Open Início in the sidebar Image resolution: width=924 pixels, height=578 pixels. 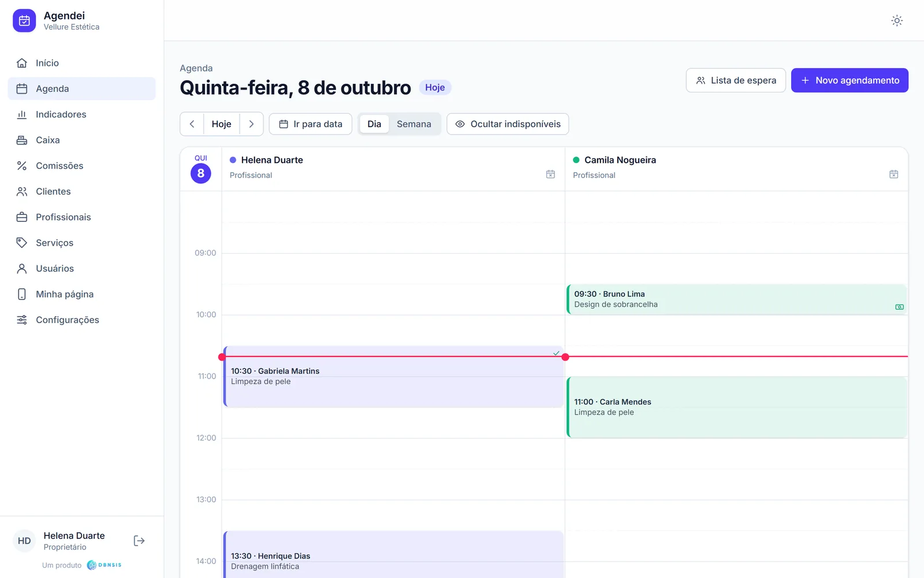pos(81,63)
